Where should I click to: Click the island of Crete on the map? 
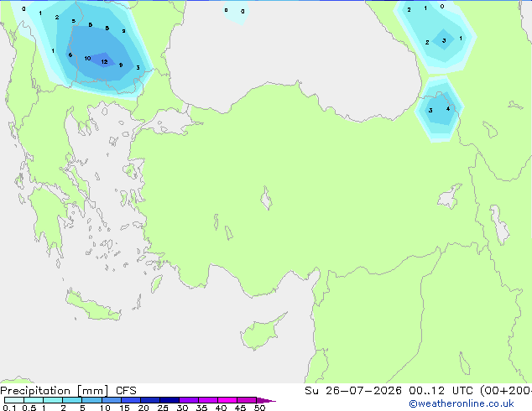[92, 306]
